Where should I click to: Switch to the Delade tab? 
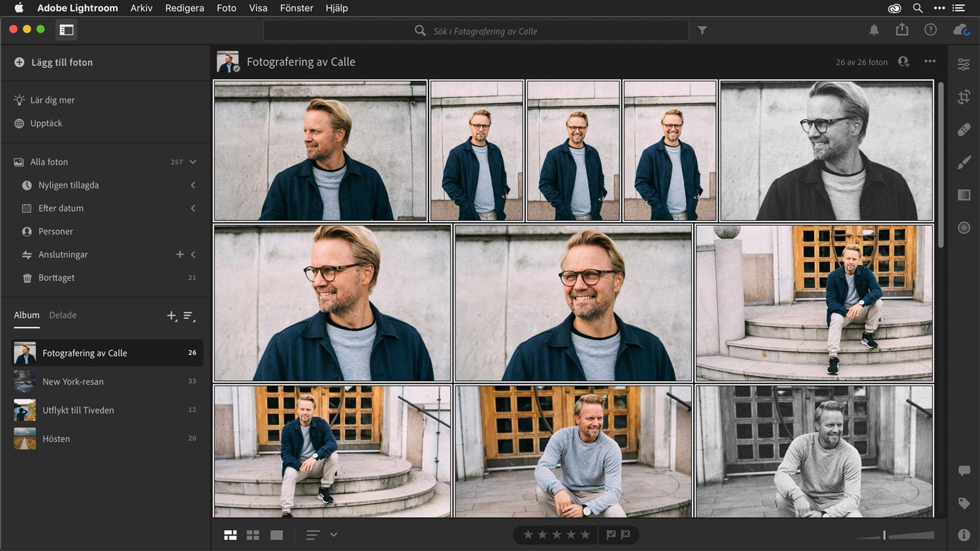(63, 315)
